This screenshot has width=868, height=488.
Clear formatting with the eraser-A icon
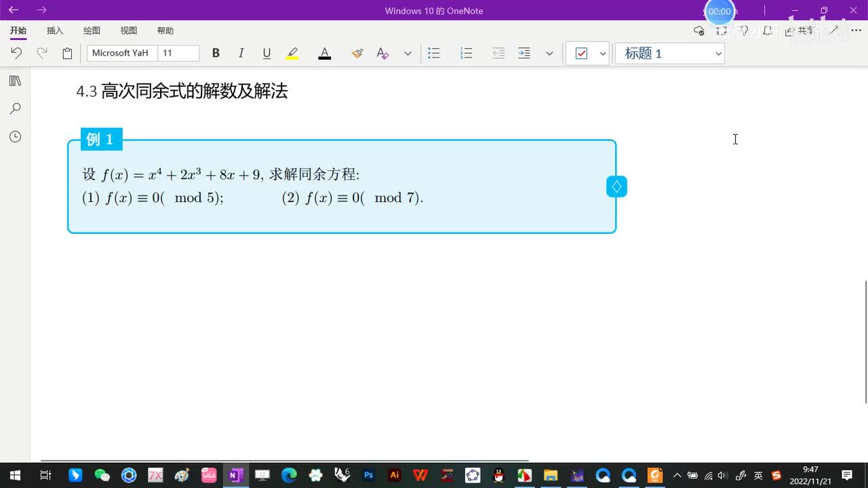pyautogui.click(x=382, y=53)
